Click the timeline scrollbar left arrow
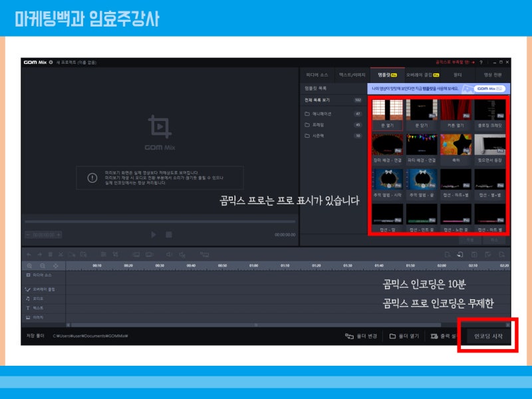Image resolution: width=532 pixels, height=399 pixels. click(68, 325)
